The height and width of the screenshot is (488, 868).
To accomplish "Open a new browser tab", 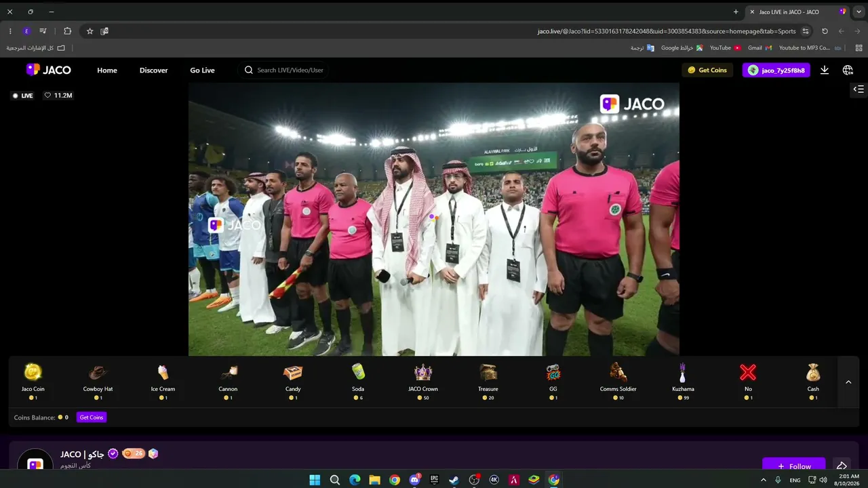I will click(x=736, y=12).
